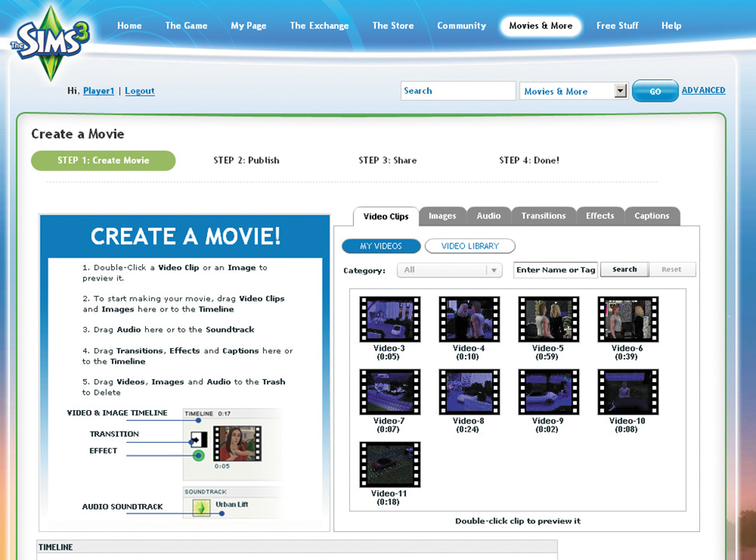Click The Sims 3 logo
The image size is (756, 560).
50,43
